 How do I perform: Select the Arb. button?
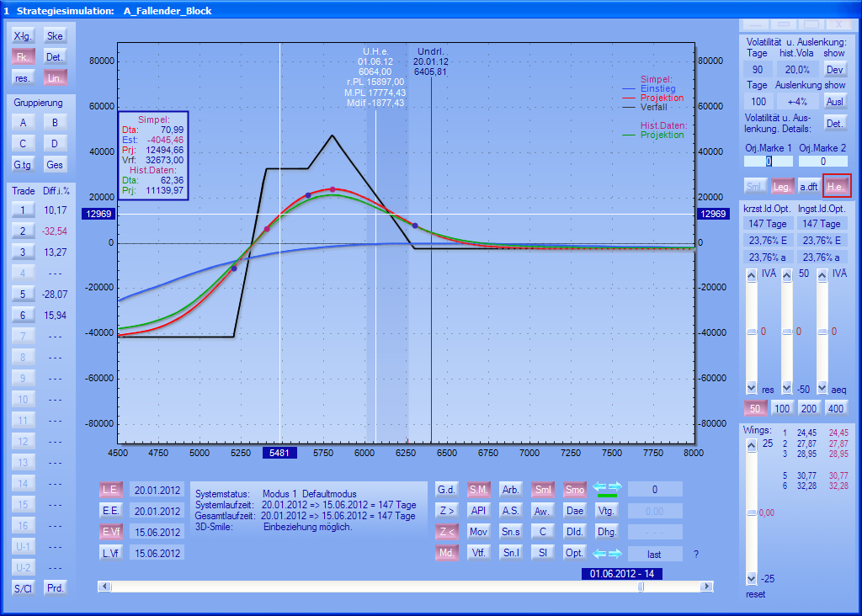510,490
